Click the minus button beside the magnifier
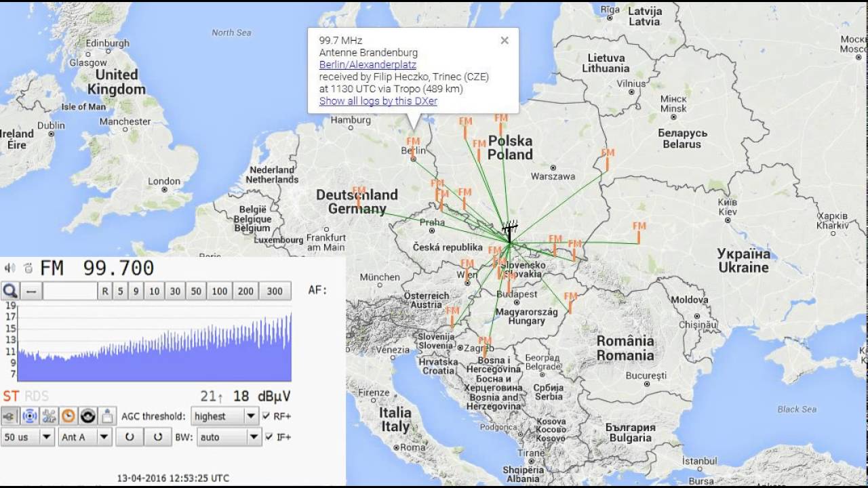This screenshot has width=868, height=488. [31, 291]
